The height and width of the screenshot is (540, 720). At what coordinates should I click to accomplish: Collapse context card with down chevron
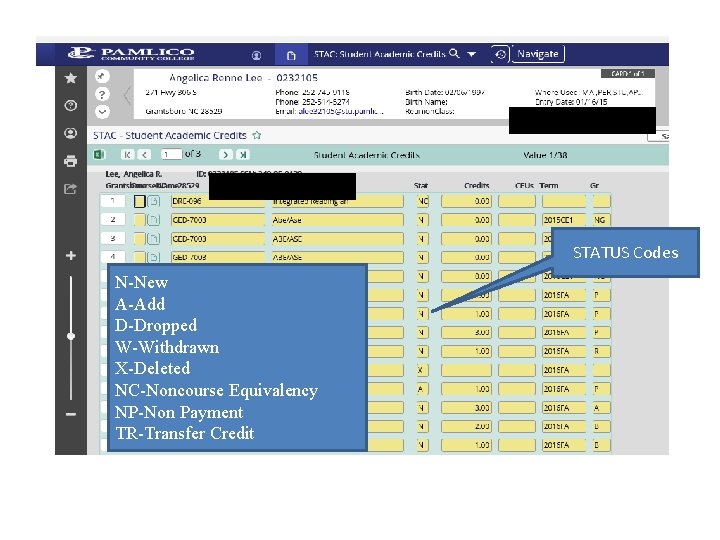click(102, 112)
